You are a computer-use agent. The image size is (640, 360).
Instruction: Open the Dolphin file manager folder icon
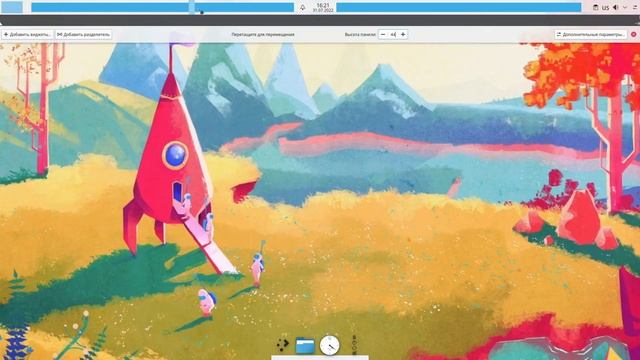pyautogui.click(x=305, y=346)
